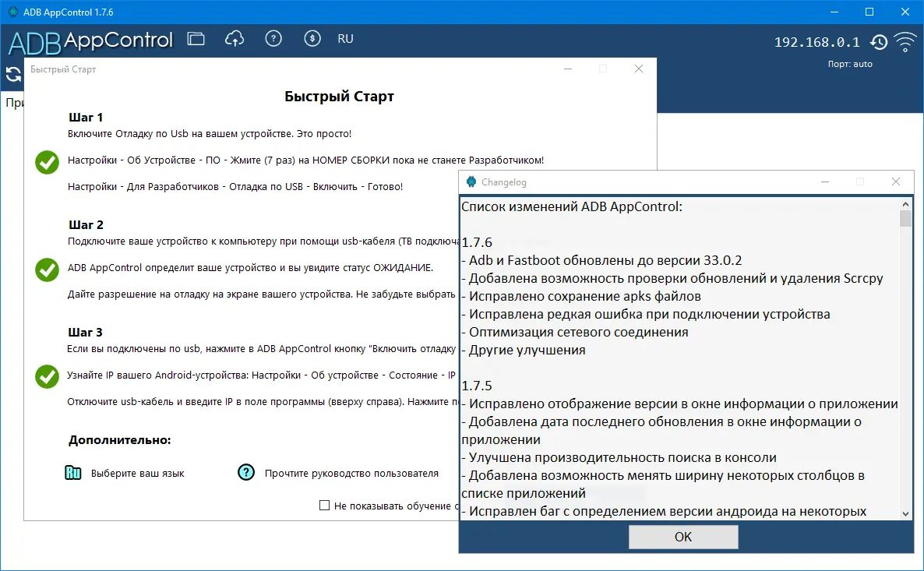Click the user guide question mark icon
This screenshot has height=571, width=924.
point(246,473)
